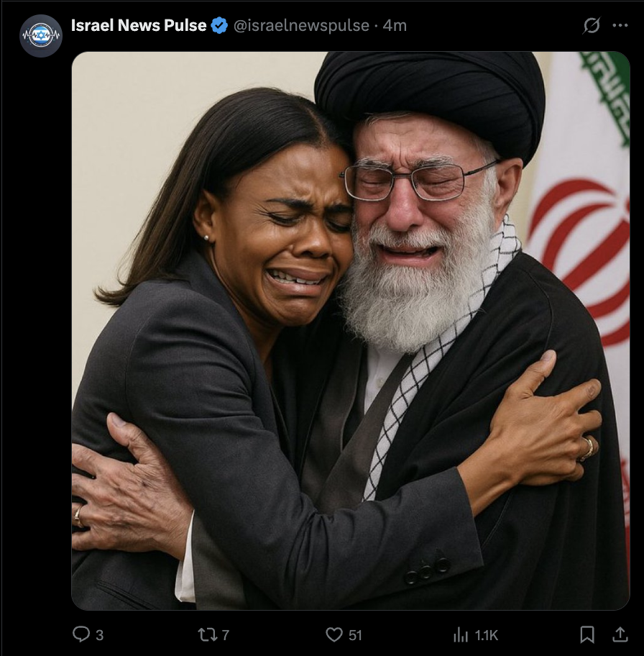Bookmark this post
Viewport: 644px width, 656px height.
coord(587,634)
